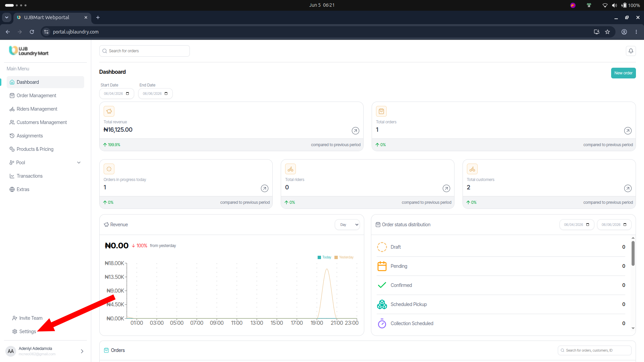Click the Total revenue piggy bank icon
The image size is (644, 362).
109,111
